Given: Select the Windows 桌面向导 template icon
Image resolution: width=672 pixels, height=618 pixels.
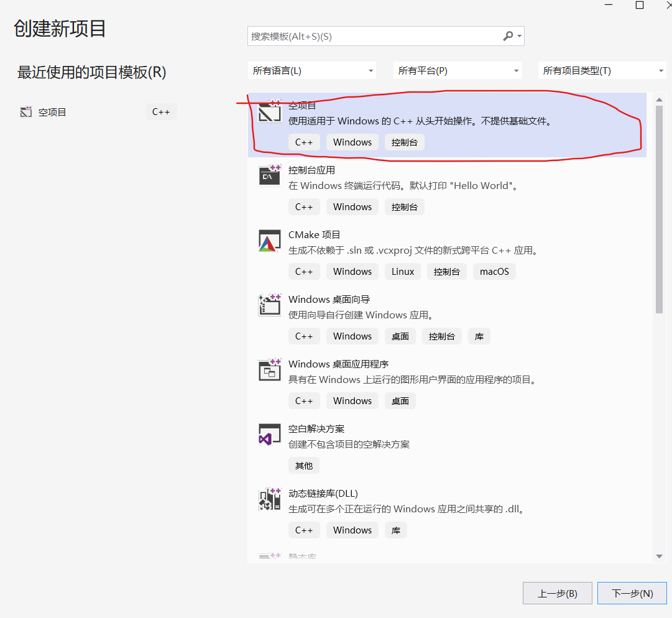Looking at the screenshot, I should [270, 305].
